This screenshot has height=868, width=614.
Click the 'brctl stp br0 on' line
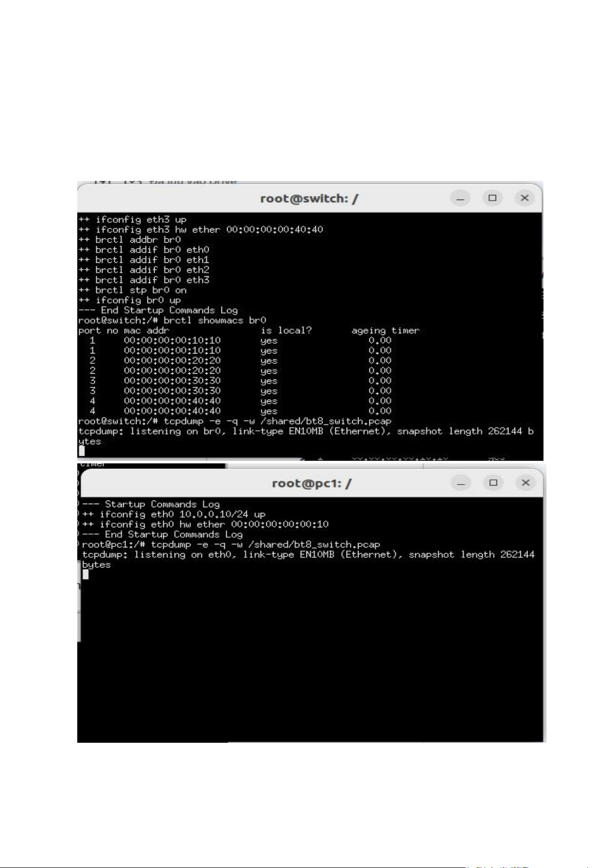[132, 290]
